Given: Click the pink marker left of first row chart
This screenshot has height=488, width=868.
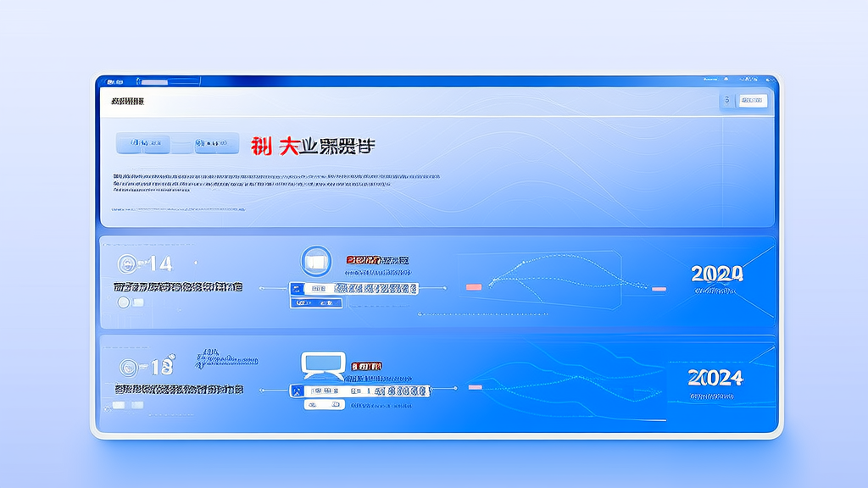Looking at the screenshot, I should (x=474, y=287).
